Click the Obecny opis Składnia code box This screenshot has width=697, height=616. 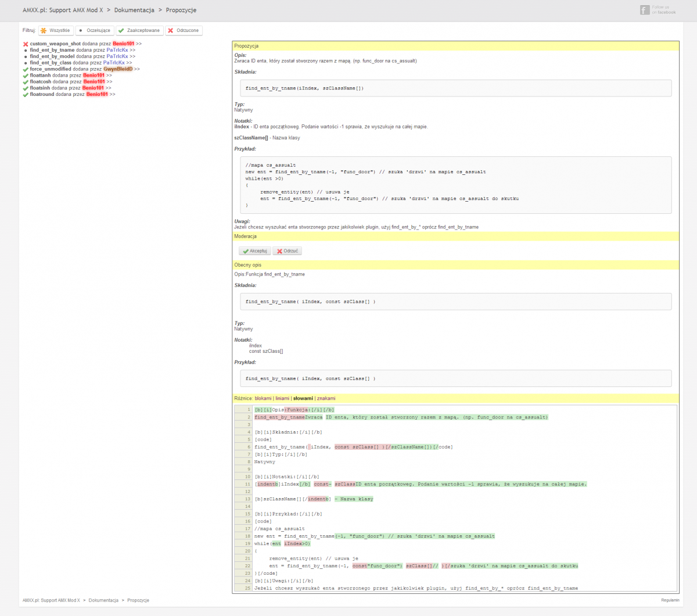[x=455, y=302]
